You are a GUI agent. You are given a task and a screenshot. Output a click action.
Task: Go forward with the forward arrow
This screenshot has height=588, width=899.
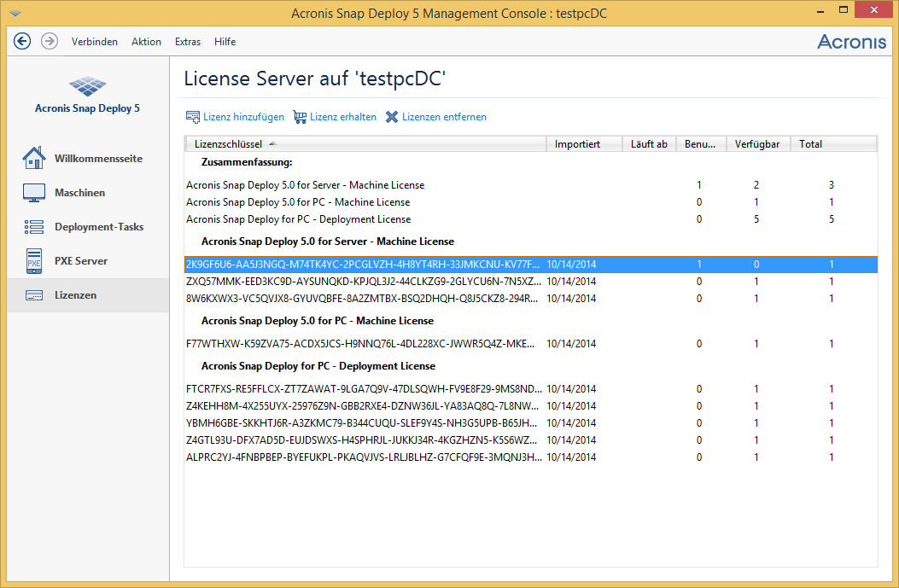click(x=50, y=41)
